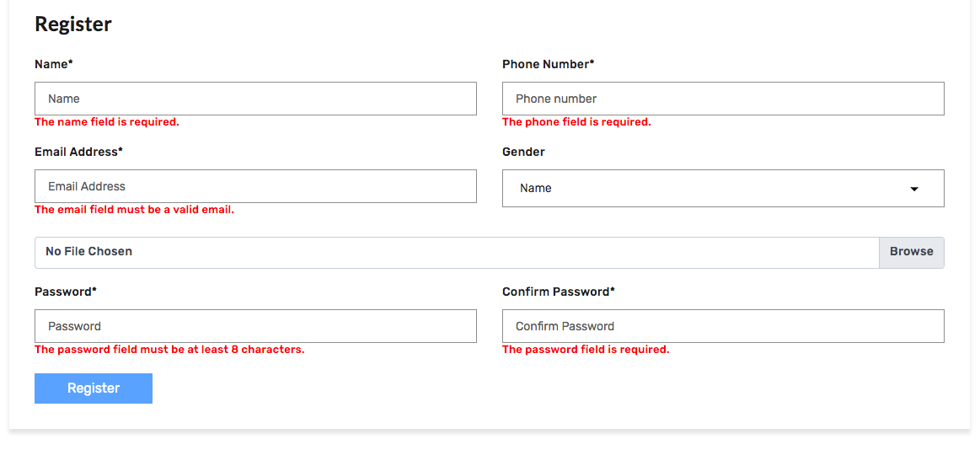Submit the form with Register button
The image size is (980, 466).
click(94, 388)
